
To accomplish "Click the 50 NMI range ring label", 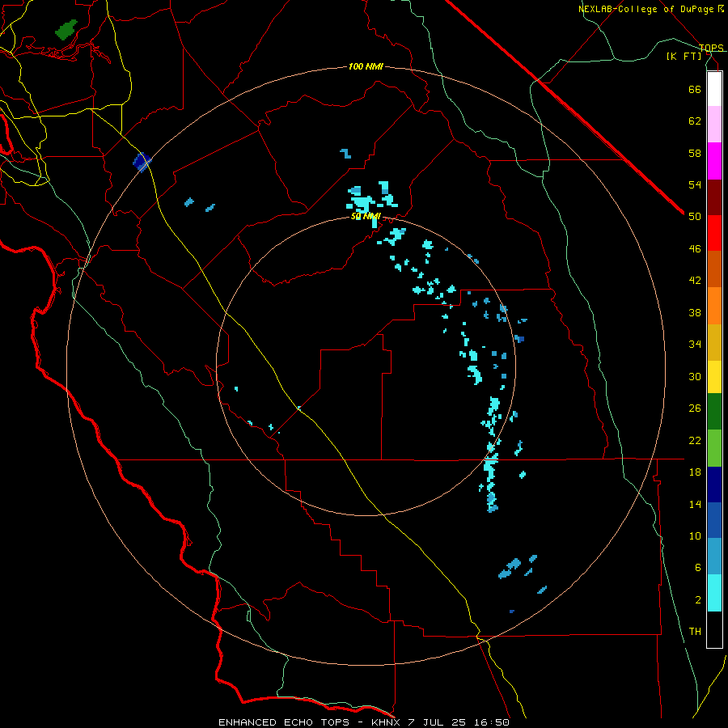I will (366, 216).
